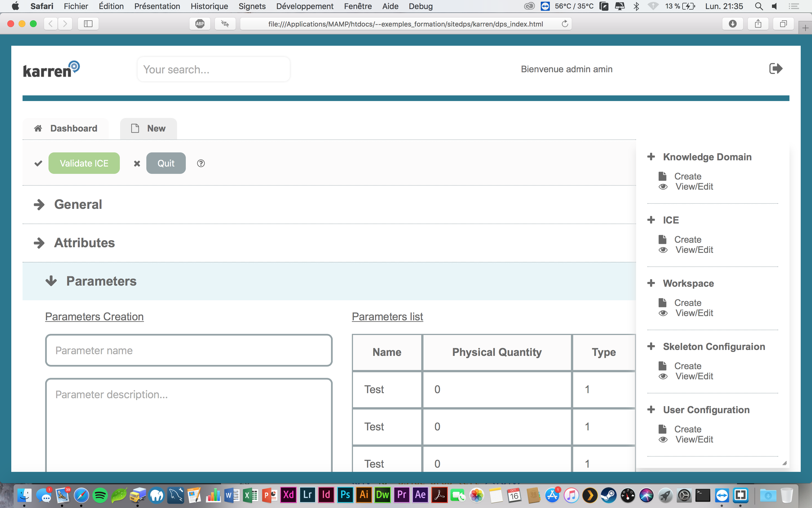Click the Parameters Creation heading link
This screenshot has height=508, width=812.
click(94, 316)
